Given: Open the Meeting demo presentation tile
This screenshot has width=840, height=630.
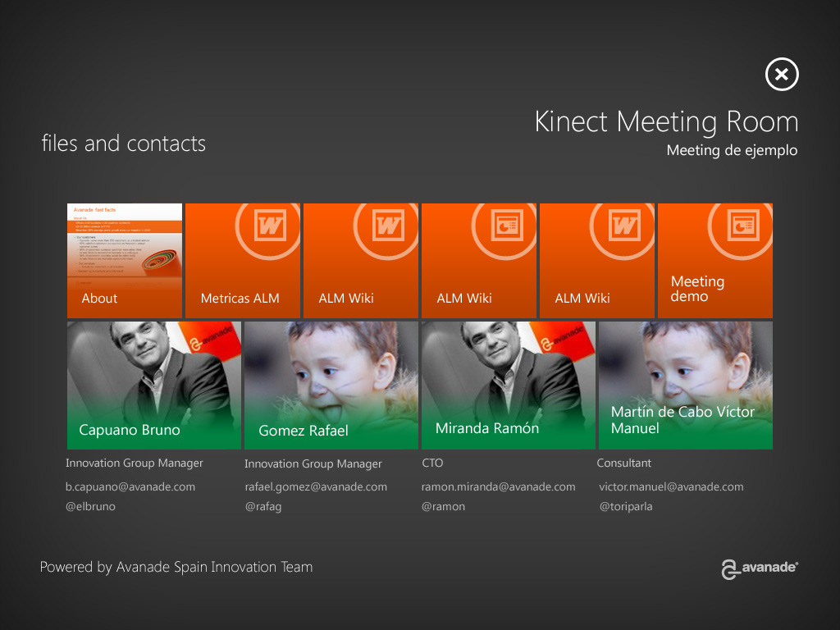Looking at the screenshot, I should (x=715, y=260).
